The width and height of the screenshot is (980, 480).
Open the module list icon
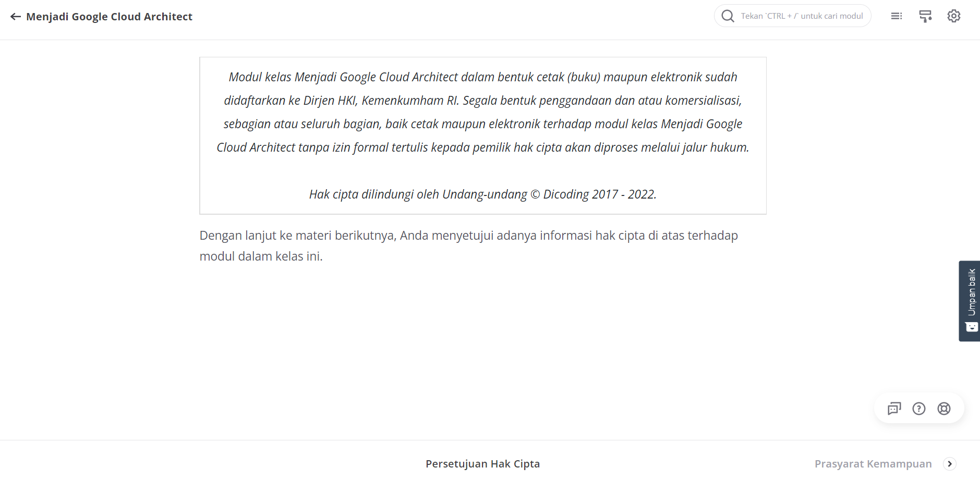coord(898,16)
